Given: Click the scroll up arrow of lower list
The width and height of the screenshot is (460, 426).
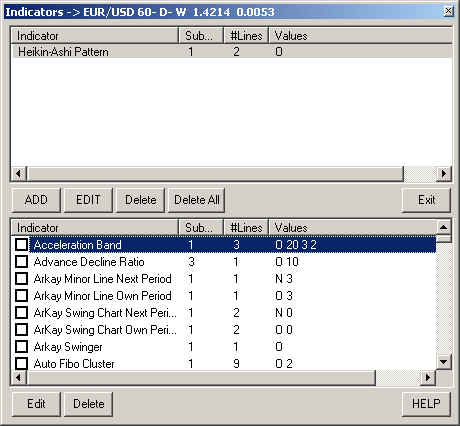Looking at the screenshot, I should point(443,228).
